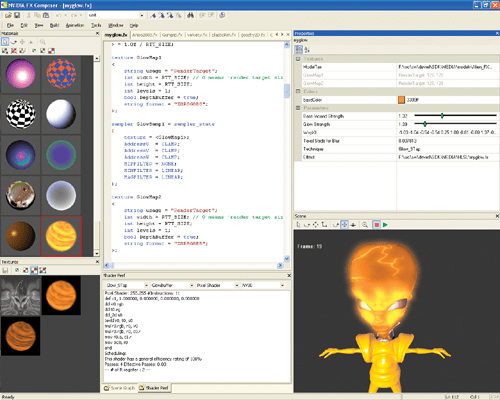Select the rotate tool in Scene toolbar
The width and height of the screenshot is (500, 400).
coord(307,225)
